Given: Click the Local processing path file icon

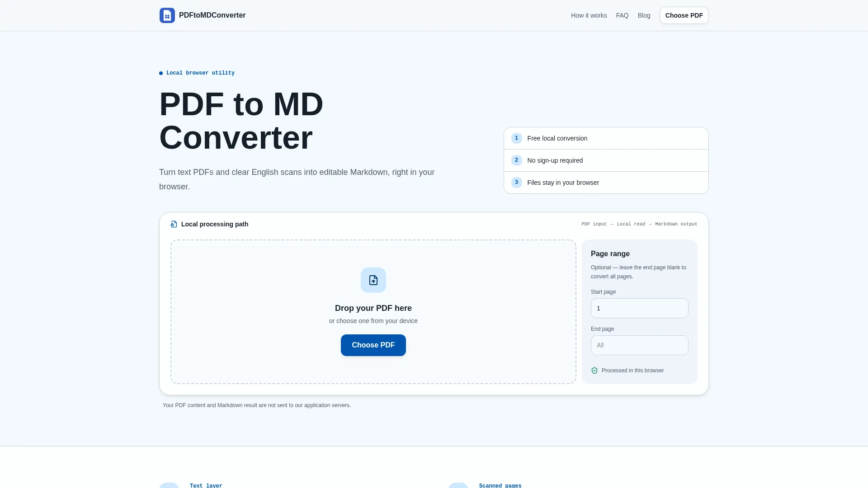Looking at the screenshot, I should tap(174, 224).
